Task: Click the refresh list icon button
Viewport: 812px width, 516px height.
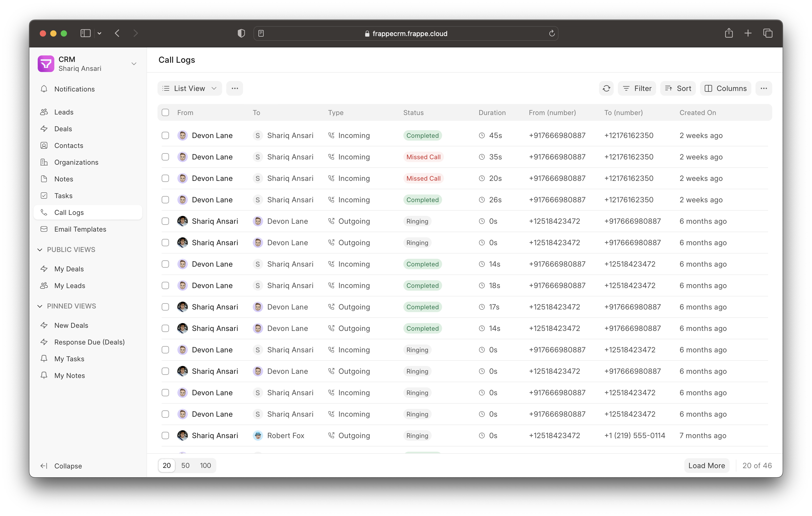Action: (606, 88)
